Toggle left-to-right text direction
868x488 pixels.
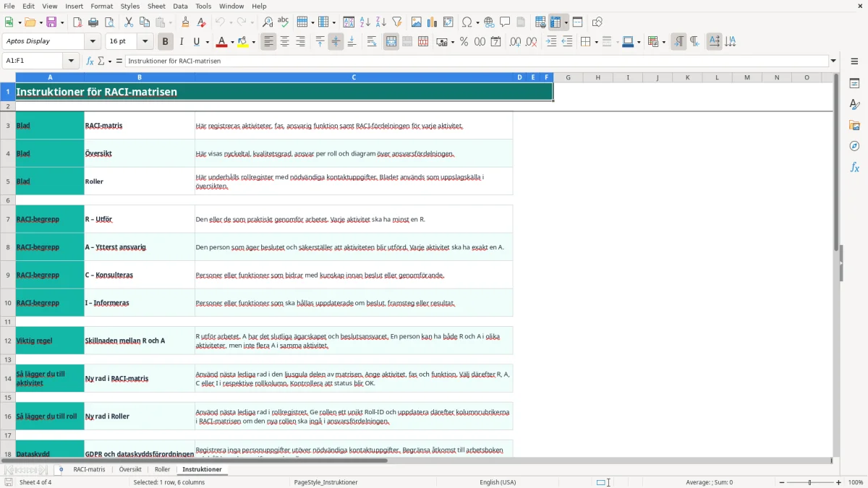[x=678, y=42]
